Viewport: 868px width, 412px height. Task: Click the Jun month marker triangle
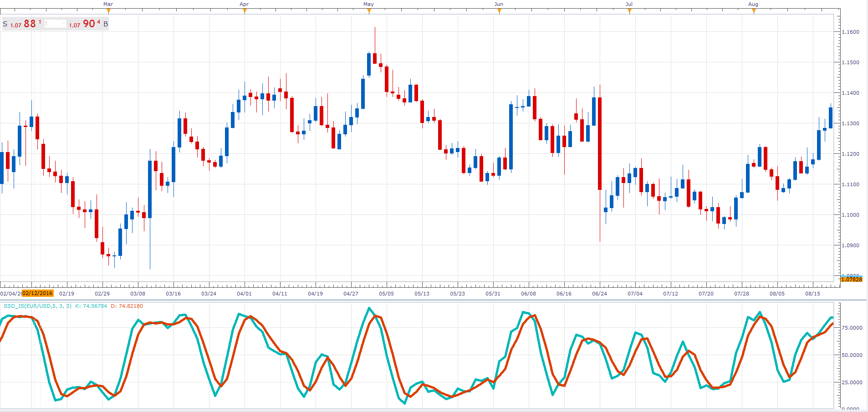coord(499,11)
